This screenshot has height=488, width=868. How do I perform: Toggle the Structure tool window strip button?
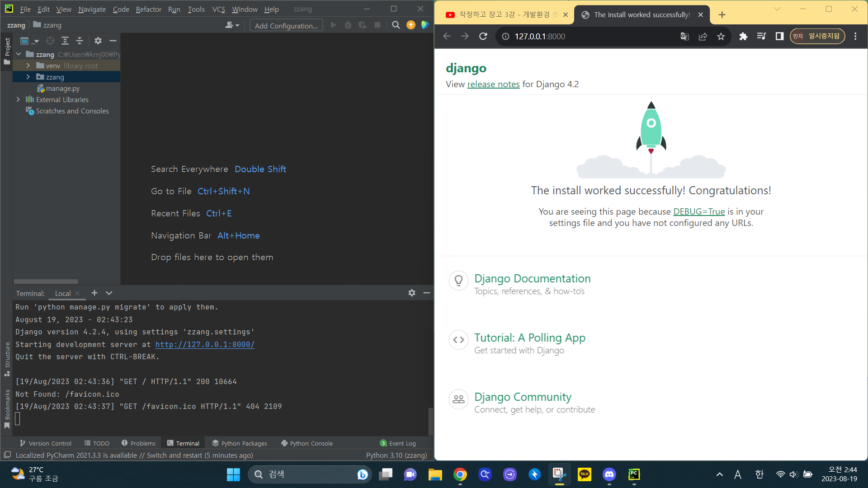7,359
